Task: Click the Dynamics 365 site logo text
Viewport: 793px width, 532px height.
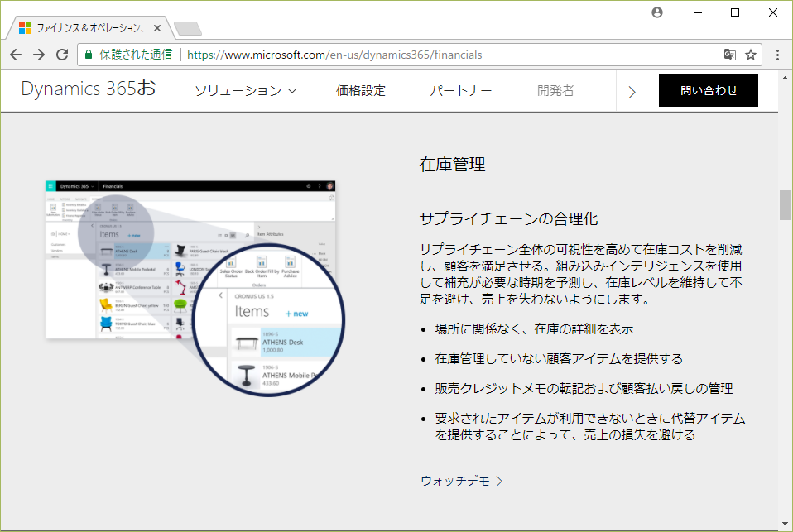Action: 88,89
